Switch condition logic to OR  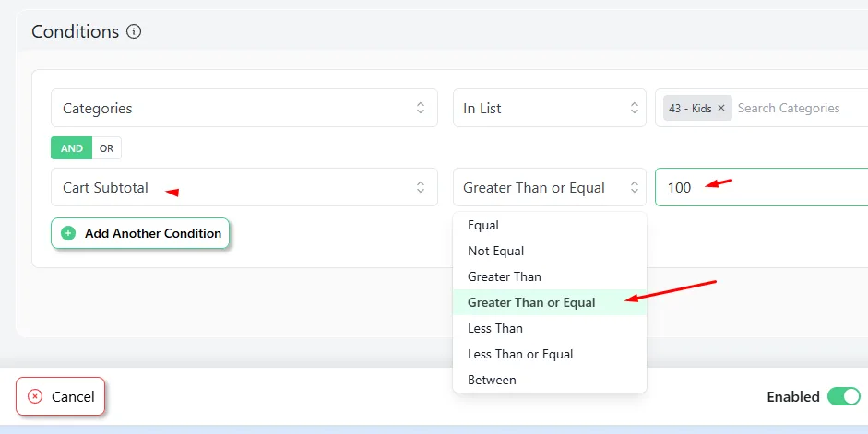point(106,148)
